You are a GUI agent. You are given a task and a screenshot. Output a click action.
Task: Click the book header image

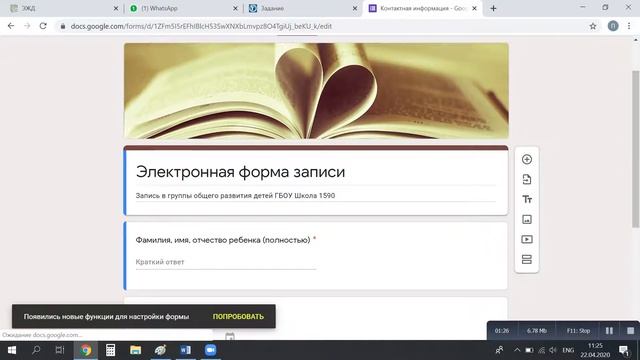pyautogui.click(x=316, y=91)
